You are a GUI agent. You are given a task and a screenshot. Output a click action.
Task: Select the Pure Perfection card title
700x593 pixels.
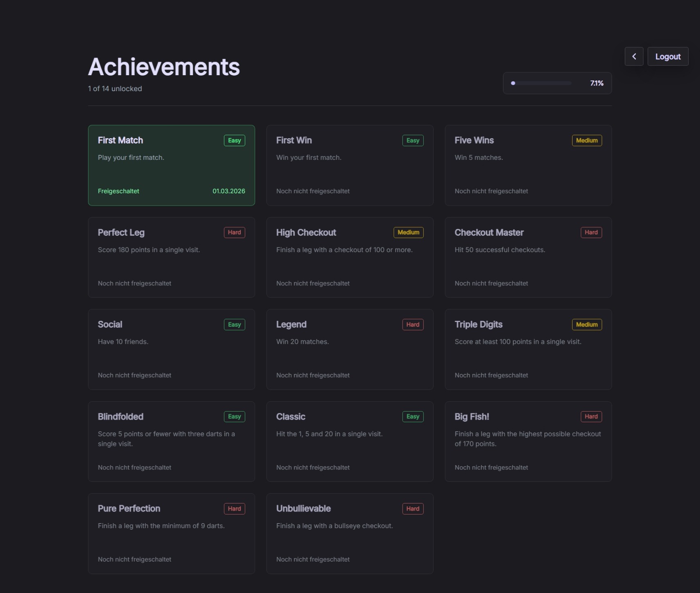[129, 508]
